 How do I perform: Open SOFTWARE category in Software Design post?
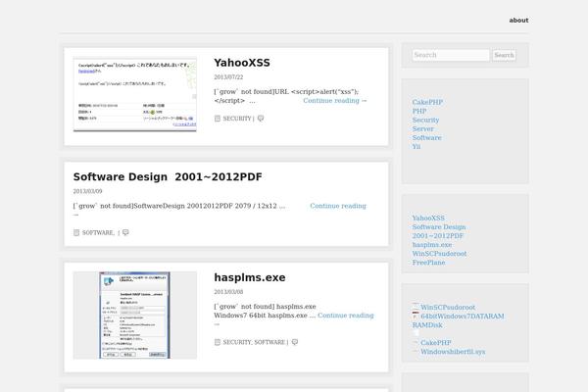[x=98, y=232]
